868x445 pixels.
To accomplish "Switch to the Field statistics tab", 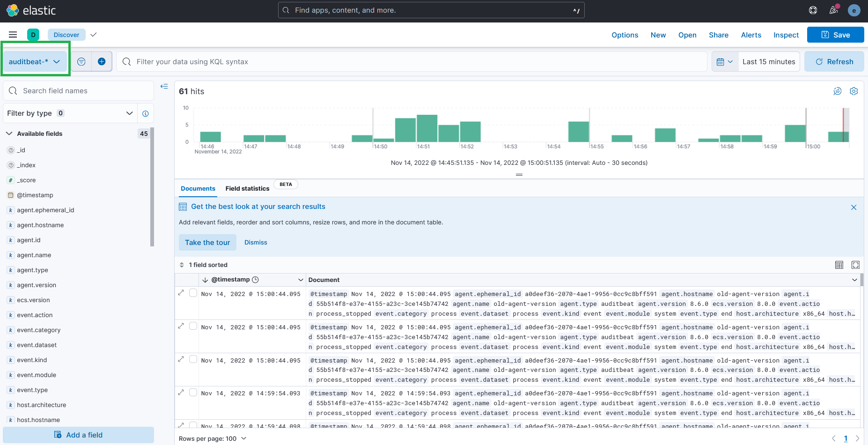I will click(247, 188).
